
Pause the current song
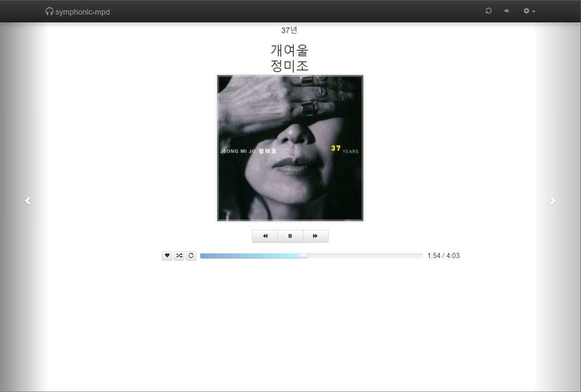tap(290, 236)
